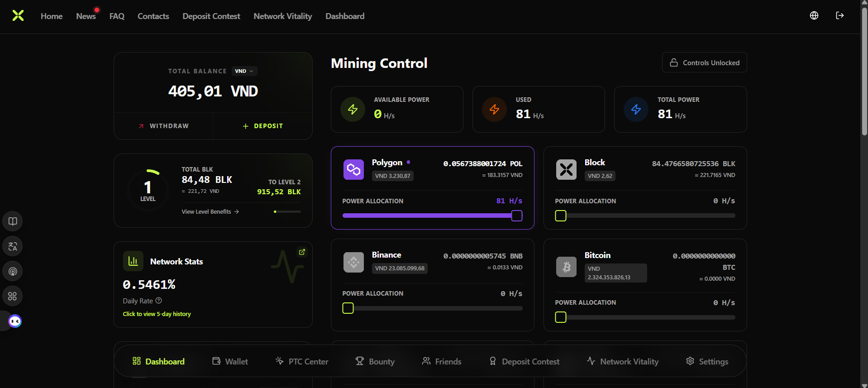Open Network Vitality tab in bottom bar

pyautogui.click(x=623, y=361)
